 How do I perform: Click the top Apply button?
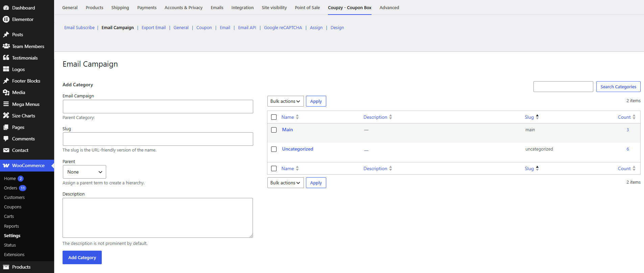316,101
